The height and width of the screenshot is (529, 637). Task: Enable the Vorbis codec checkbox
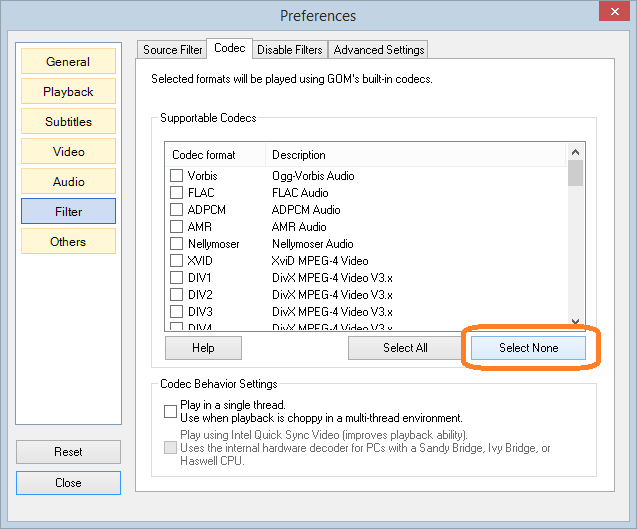click(177, 176)
